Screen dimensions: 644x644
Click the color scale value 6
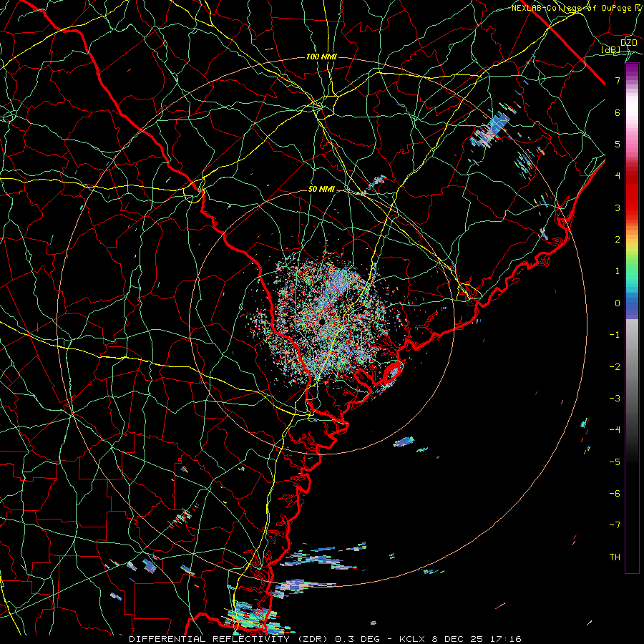click(618, 112)
